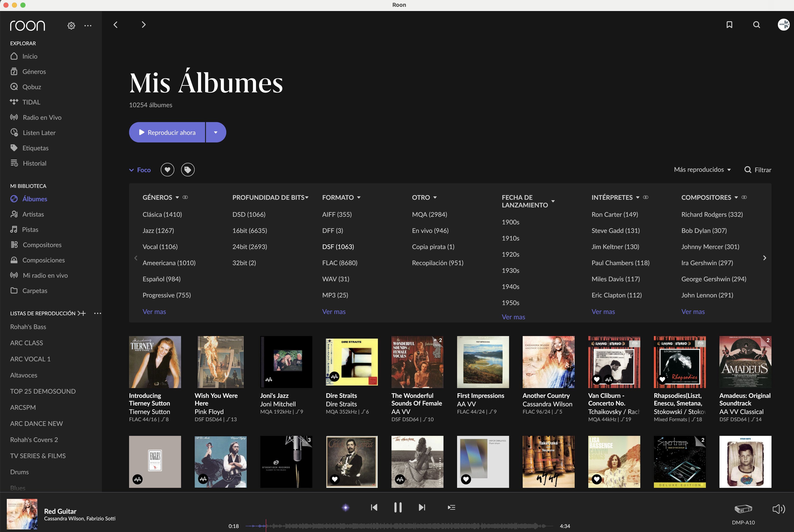Go to Qobuz in sidebar
Screen dimensions: 794x532
pos(32,87)
